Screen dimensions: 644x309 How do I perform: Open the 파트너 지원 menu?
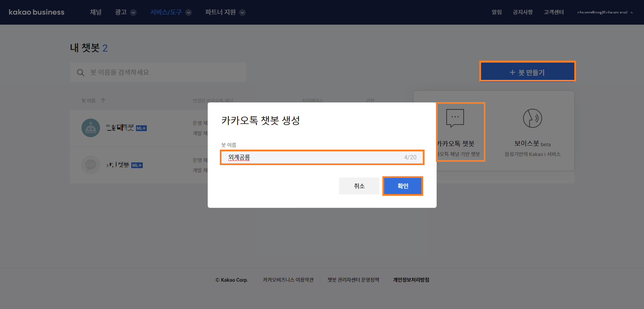[x=221, y=12]
